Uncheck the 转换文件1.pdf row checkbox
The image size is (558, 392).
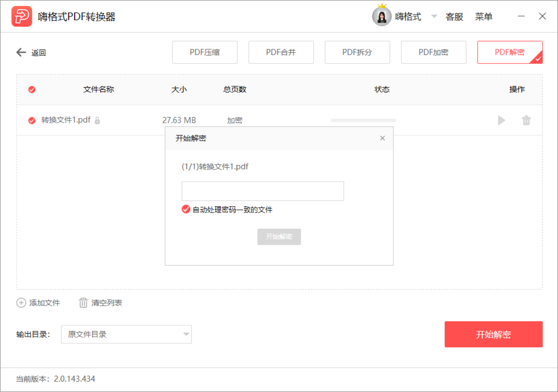(x=32, y=120)
